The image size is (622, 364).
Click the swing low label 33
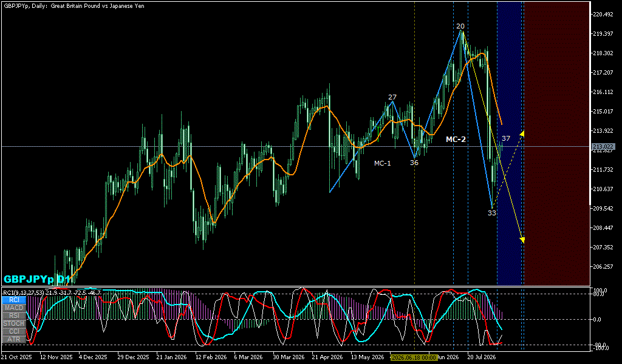[492, 213]
